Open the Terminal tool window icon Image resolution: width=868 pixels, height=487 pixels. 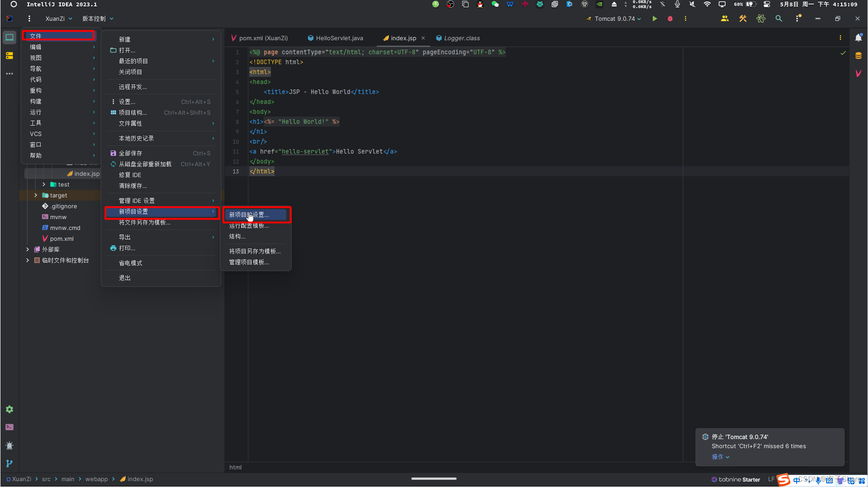tap(9, 427)
